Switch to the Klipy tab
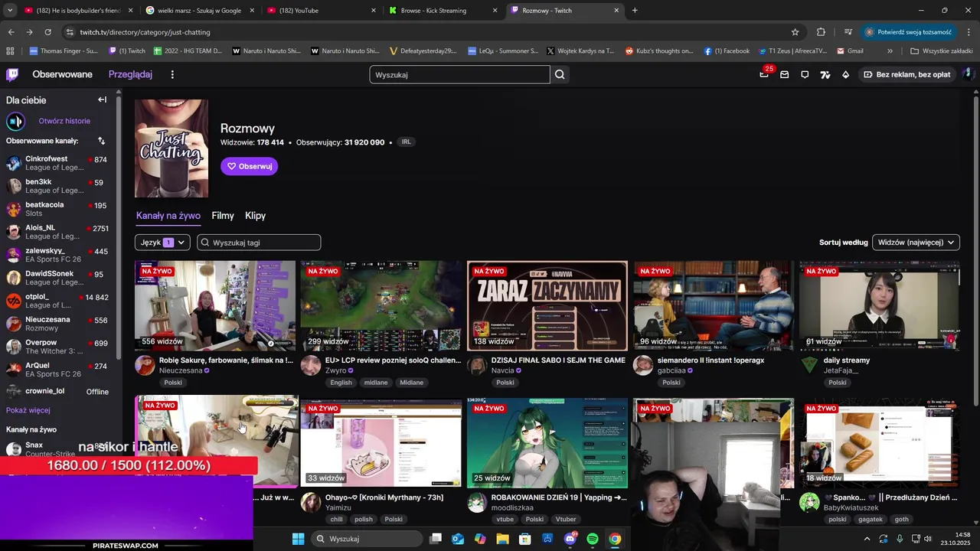Image resolution: width=980 pixels, height=551 pixels. (x=255, y=216)
